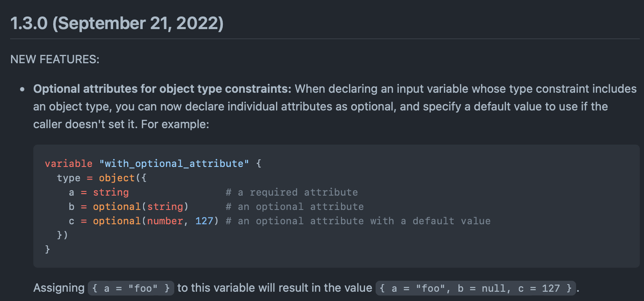Click the 1.3.0 (September 21, 2022) heading
Screen dimensions: 644x301
point(116,24)
